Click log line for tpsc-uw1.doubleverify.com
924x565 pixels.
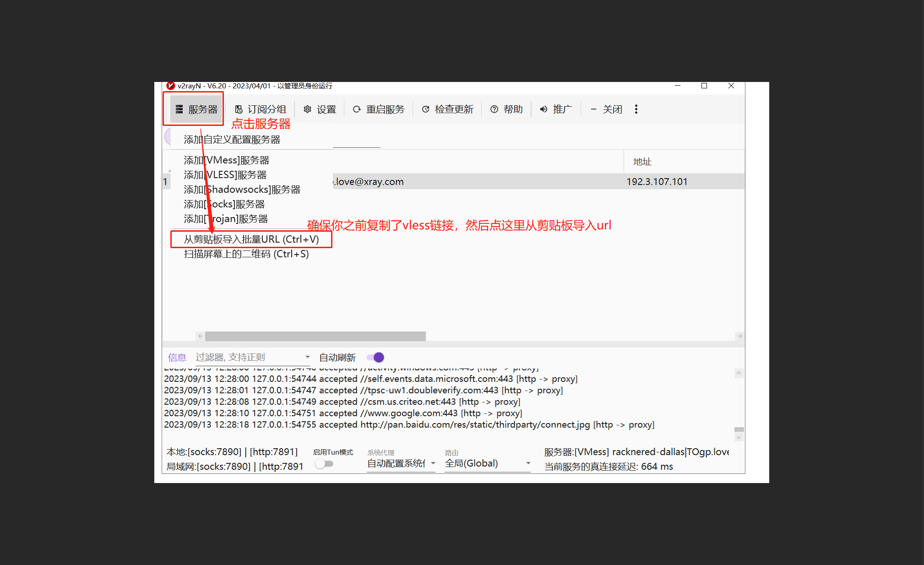[364, 391]
